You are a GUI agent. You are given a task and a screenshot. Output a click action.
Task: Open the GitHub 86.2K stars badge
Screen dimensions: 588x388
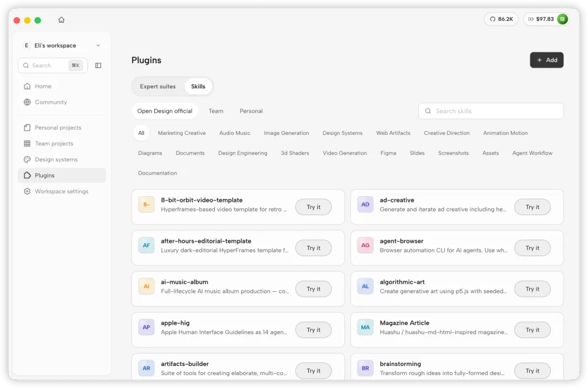coord(501,19)
